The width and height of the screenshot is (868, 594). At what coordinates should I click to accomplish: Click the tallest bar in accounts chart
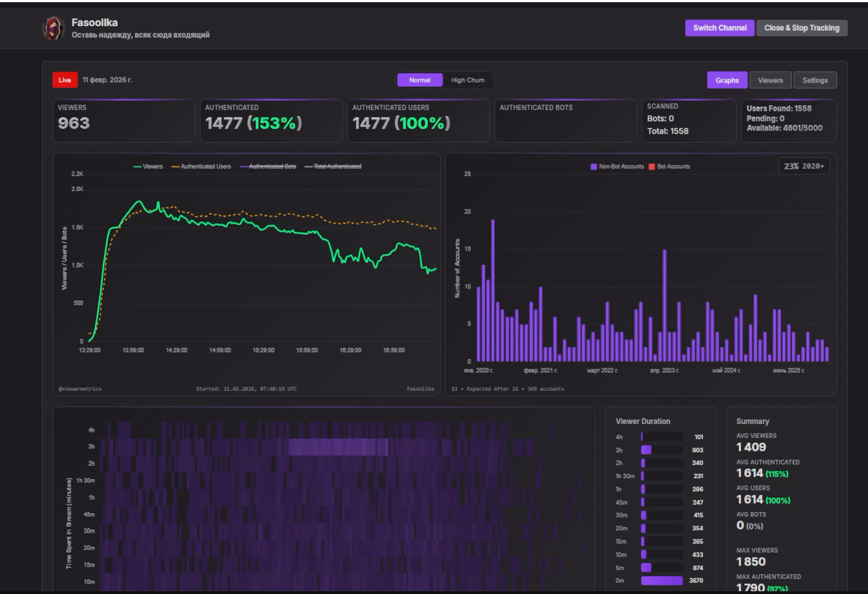pos(493,290)
